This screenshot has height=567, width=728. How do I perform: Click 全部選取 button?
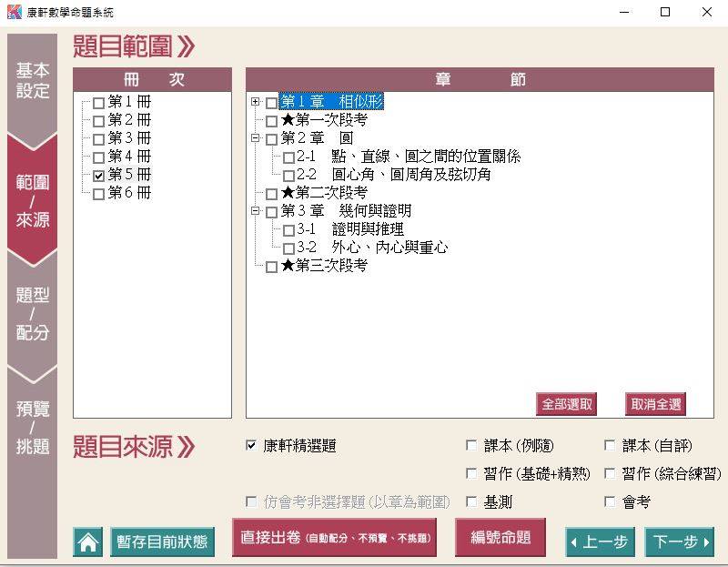(566, 404)
